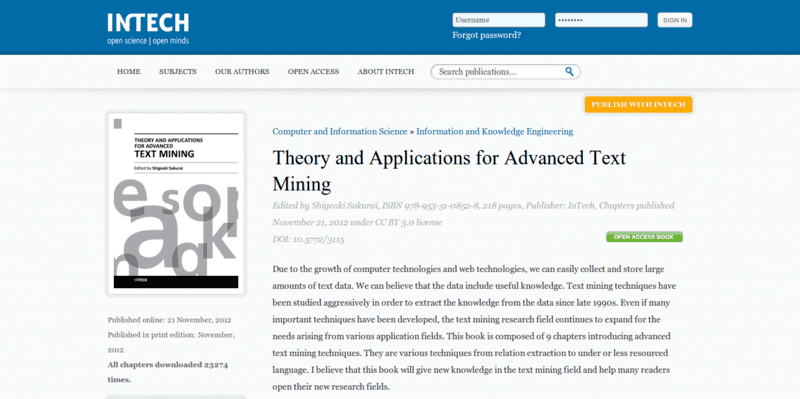The width and height of the screenshot is (800, 399).
Task: Focus the password input field
Action: click(601, 20)
